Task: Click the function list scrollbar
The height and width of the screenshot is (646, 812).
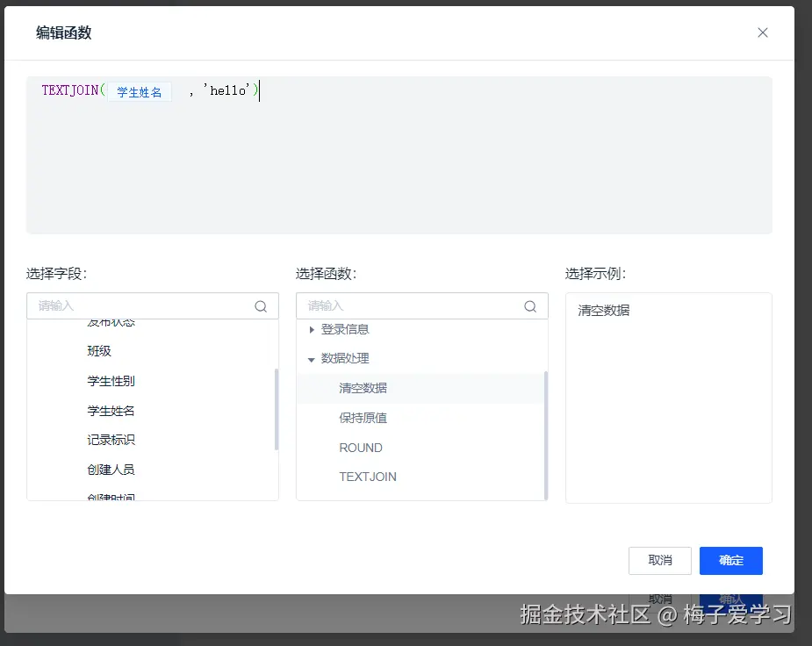Action: (546, 434)
